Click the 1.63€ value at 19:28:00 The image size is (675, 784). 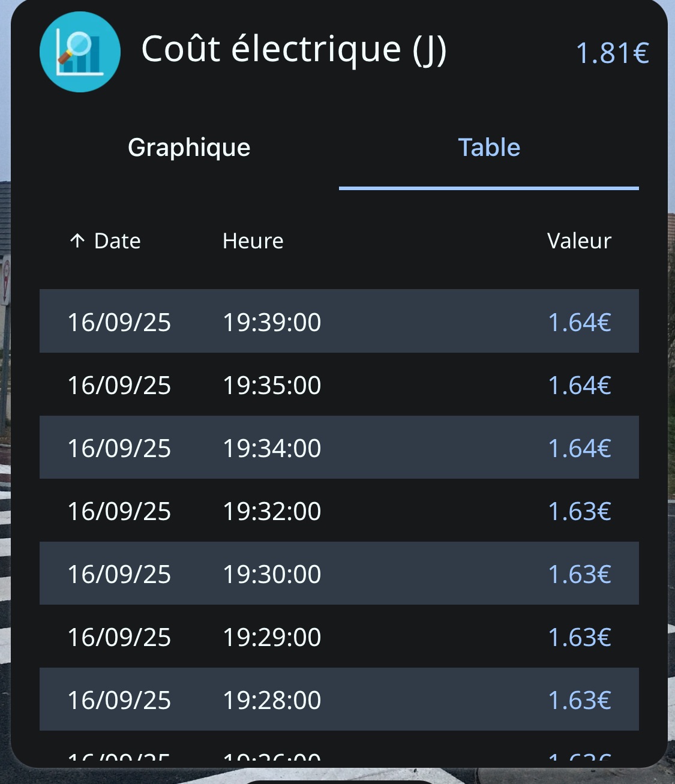point(579,701)
